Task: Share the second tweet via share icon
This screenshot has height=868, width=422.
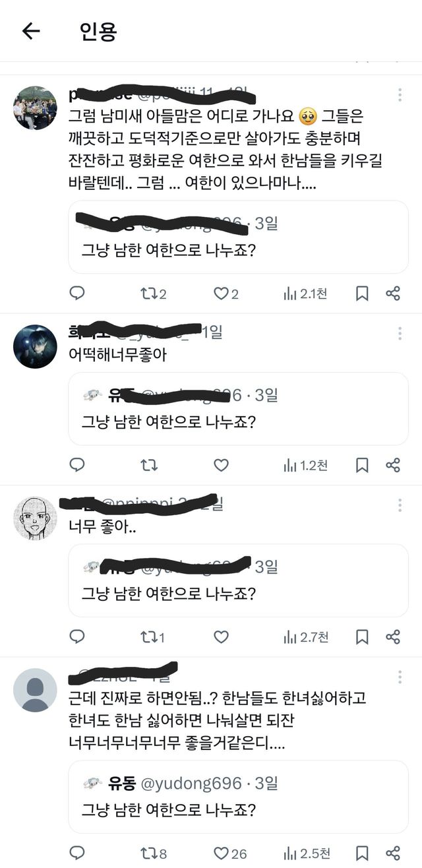Action: 393,465
